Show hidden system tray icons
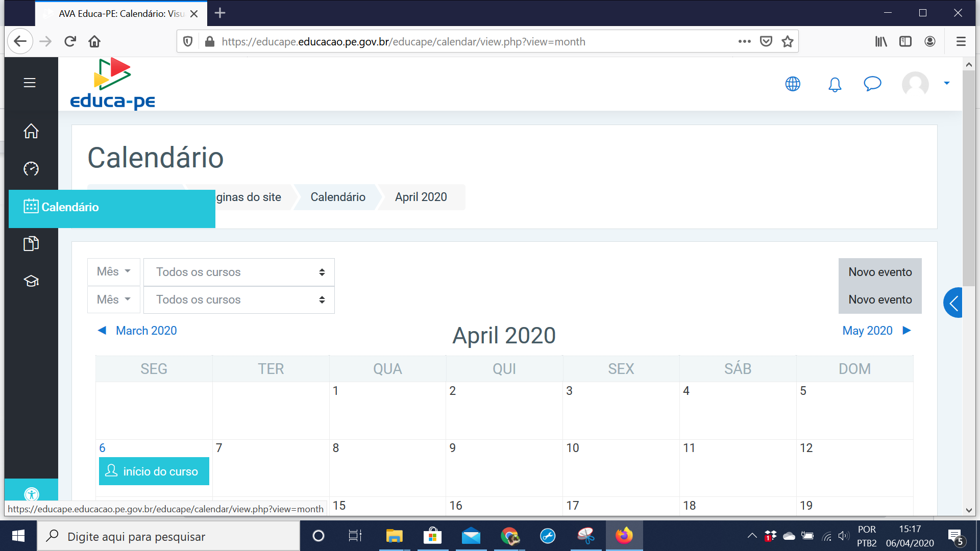The height and width of the screenshot is (551, 980). pyautogui.click(x=752, y=536)
